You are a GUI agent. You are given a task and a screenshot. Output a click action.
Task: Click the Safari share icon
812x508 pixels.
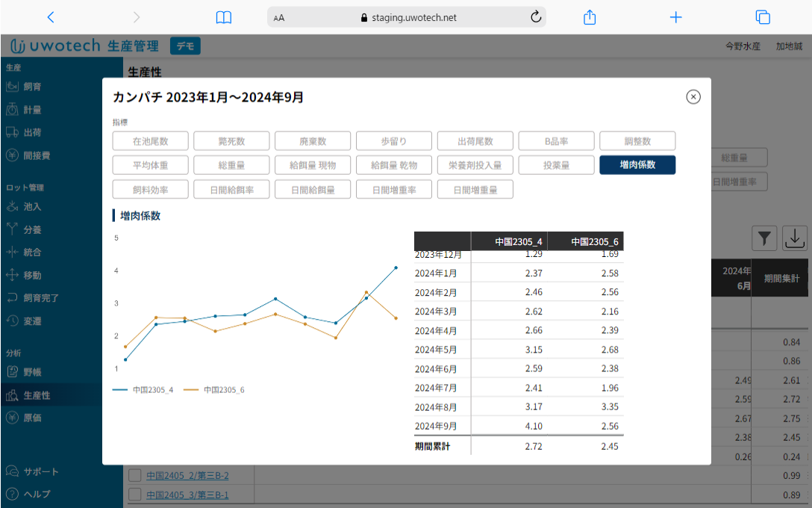(x=590, y=17)
